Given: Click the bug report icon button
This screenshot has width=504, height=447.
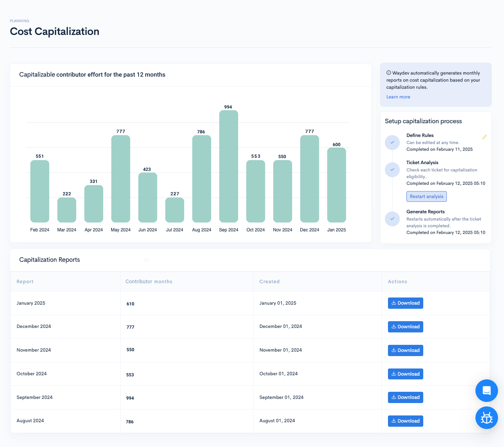Looking at the screenshot, I should [486, 418].
